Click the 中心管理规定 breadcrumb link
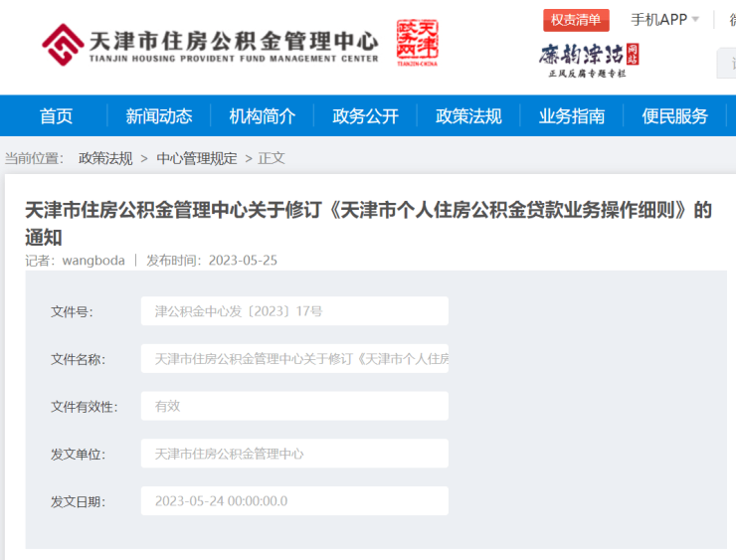Screen dimensions: 736x560 click(x=197, y=158)
